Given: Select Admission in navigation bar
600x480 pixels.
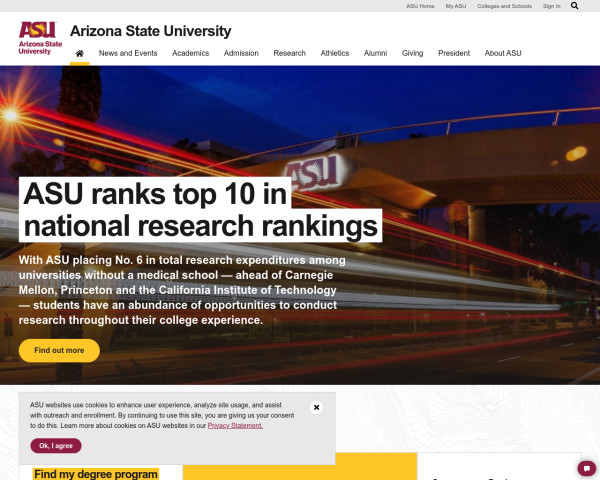Looking at the screenshot, I should click(x=241, y=53).
